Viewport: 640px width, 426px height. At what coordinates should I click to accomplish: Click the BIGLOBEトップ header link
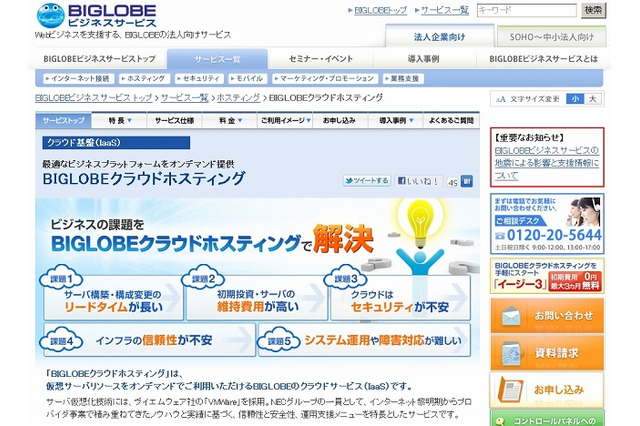[x=380, y=11]
